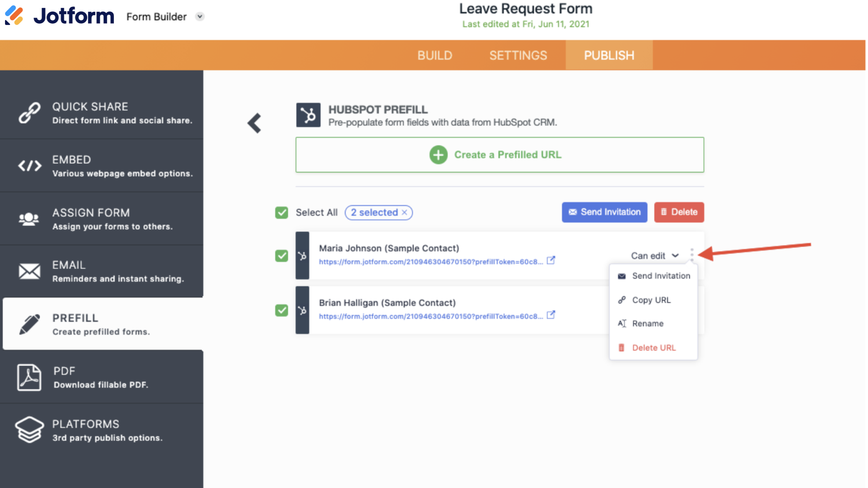Expand the Can edit permission dropdown
The width and height of the screenshot is (868, 488).
[654, 256]
